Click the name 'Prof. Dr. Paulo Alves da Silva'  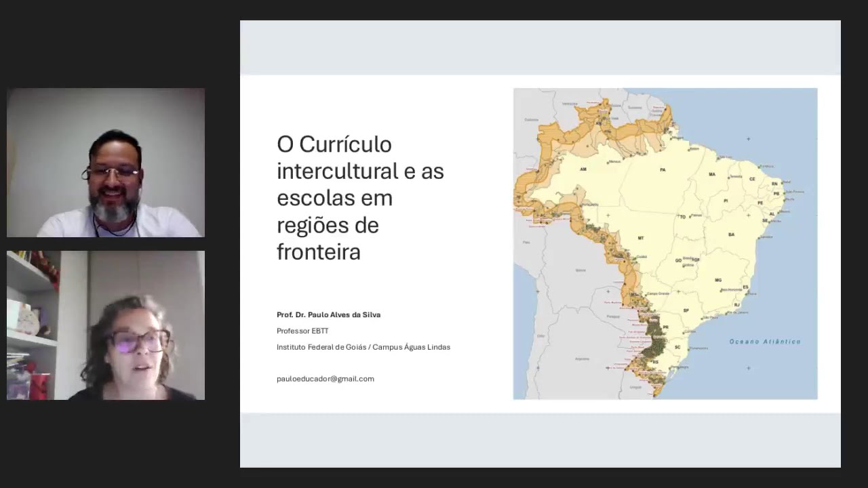click(328, 314)
